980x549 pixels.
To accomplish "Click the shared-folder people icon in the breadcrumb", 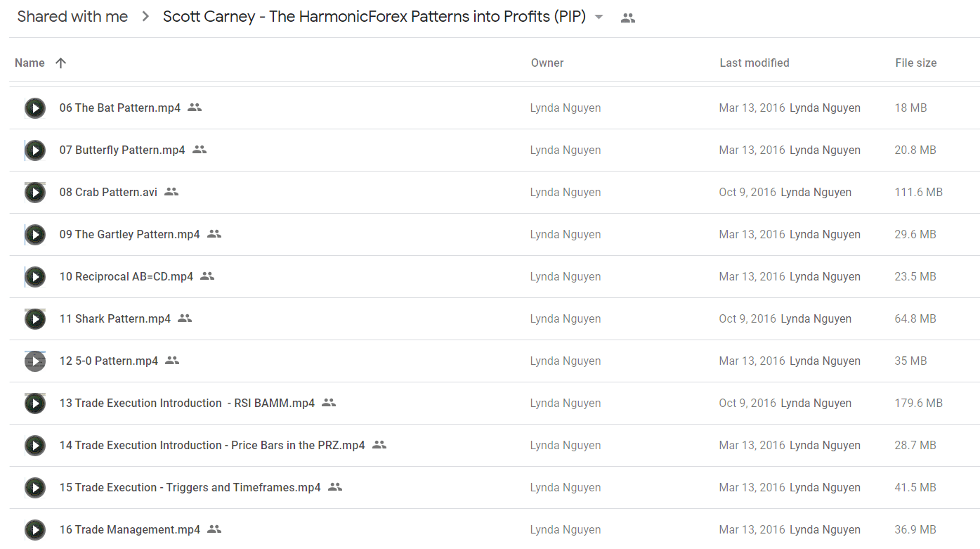I will coord(628,18).
